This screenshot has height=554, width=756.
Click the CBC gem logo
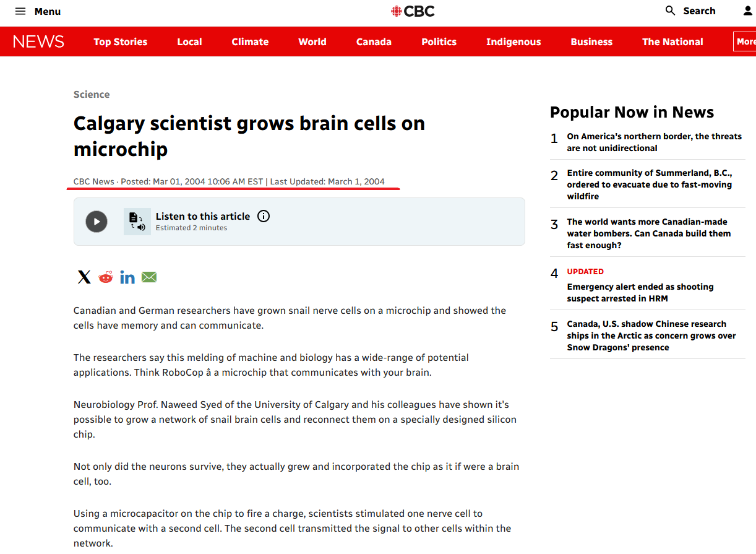[397, 11]
